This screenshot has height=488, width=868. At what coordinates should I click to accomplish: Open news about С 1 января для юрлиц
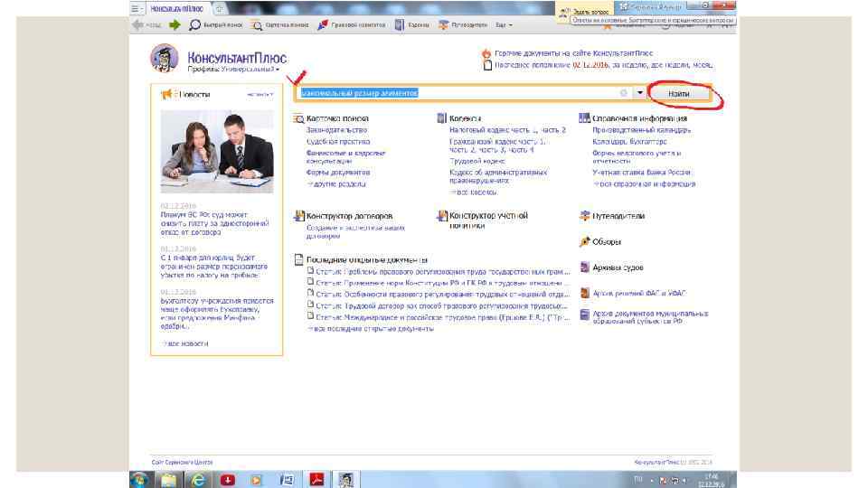coord(213,266)
